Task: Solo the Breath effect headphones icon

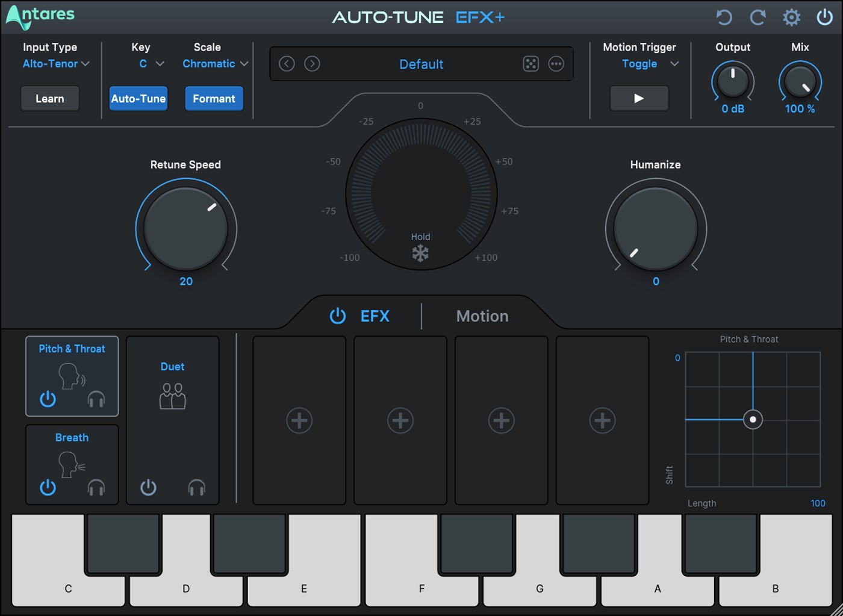Action: [96, 487]
